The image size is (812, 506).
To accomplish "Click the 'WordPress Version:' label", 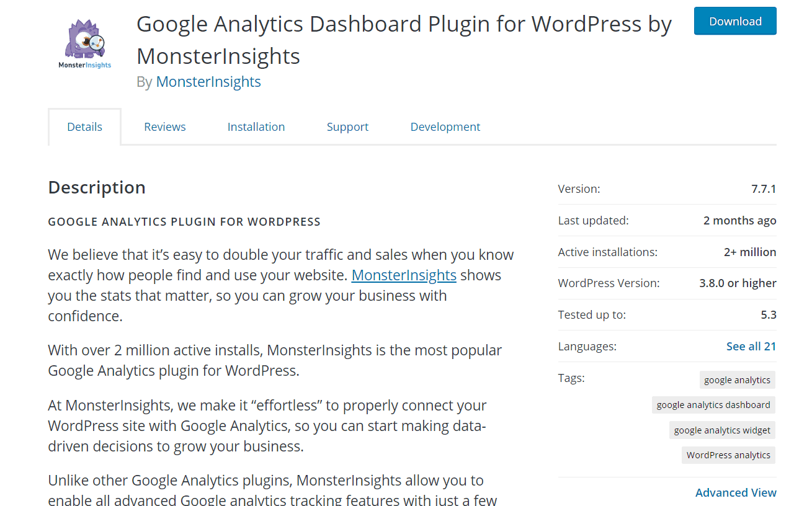I will tap(609, 283).
